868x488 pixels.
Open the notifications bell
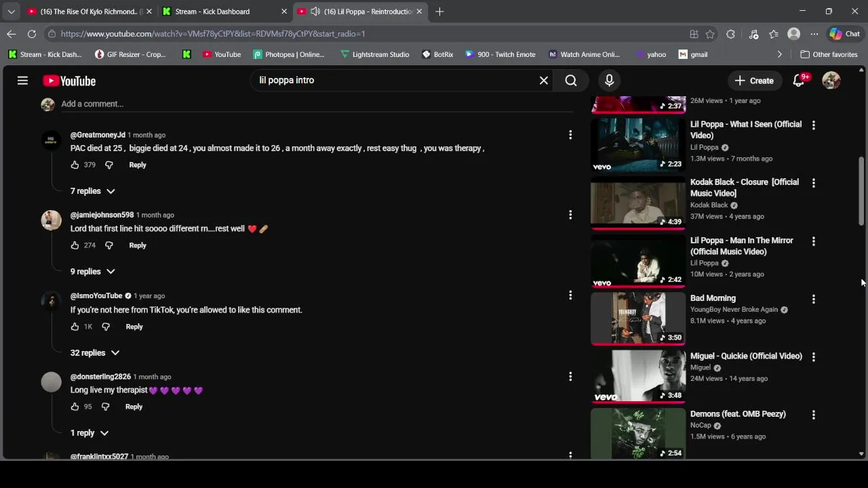[799, 81]
